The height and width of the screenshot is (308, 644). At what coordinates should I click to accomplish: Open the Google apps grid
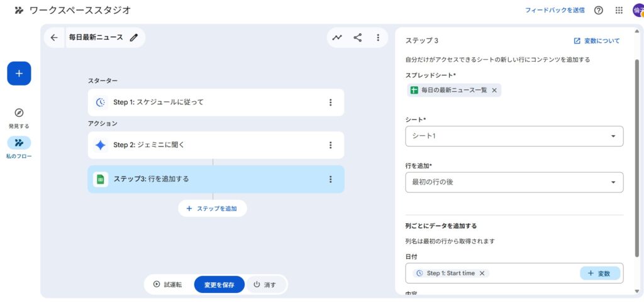tap(619, 10)
